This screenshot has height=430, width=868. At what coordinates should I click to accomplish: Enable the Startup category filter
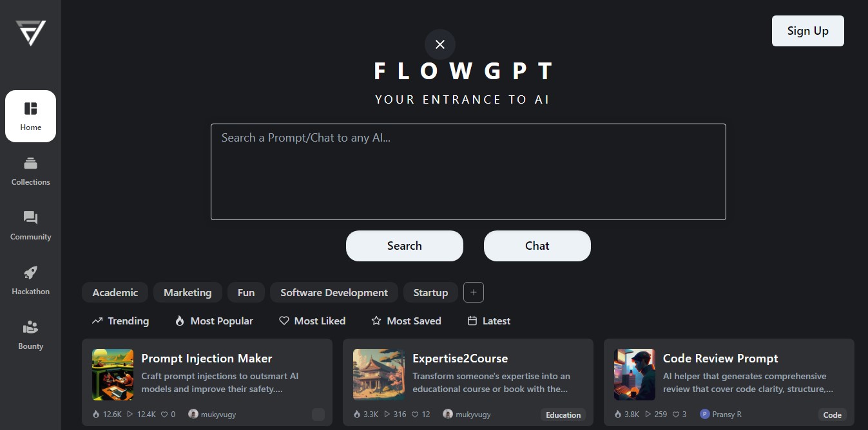430,292
